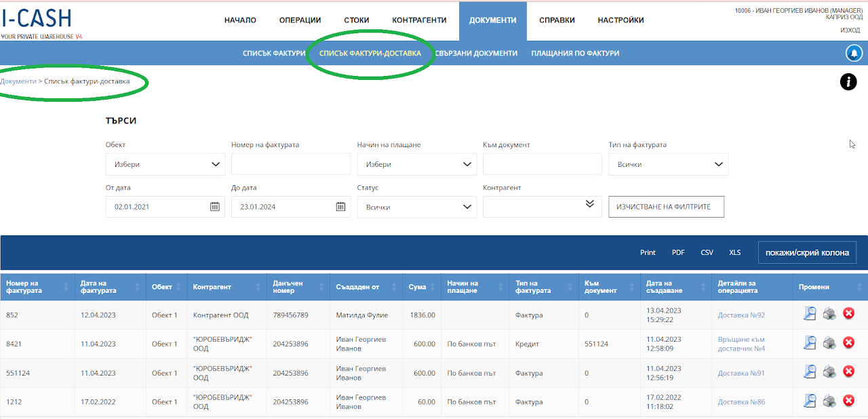Sort by Сума column arrows
This screenshot has height=419, width=868.
[x=434, y=287]
